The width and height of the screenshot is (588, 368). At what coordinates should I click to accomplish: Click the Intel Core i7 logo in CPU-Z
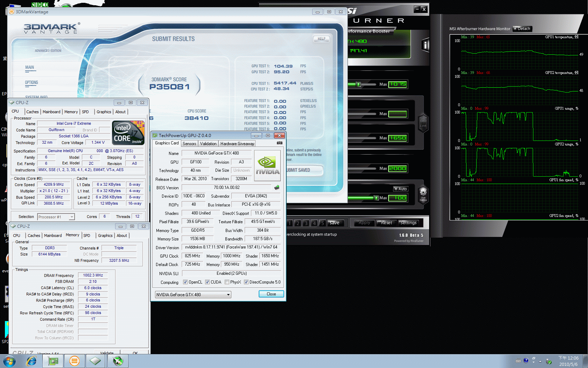click(x=128, y=132)
